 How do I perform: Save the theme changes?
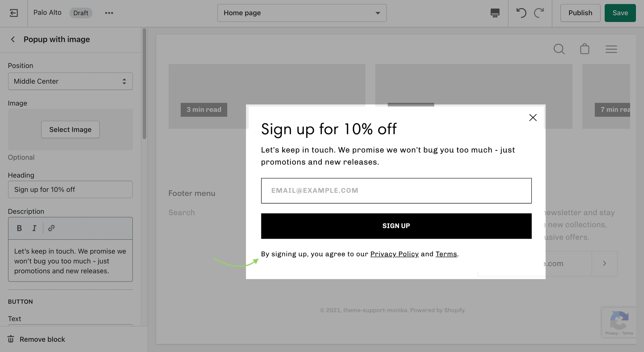coord(620,13)
